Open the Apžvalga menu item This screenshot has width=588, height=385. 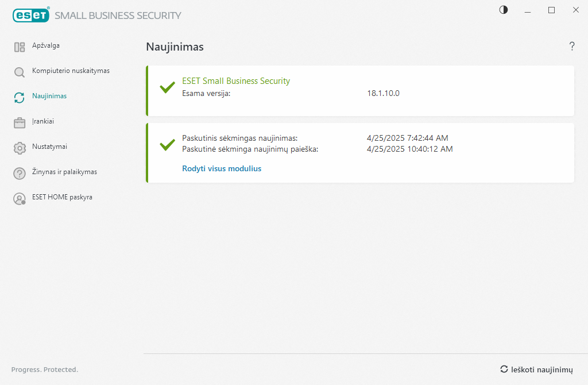[46, 45]
